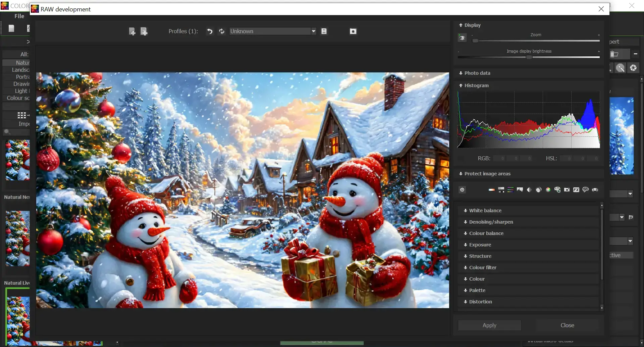Click the film roll icon in main window
This screenshot has width=644, height=347.
pyautogui.click(x=614, y=54)
